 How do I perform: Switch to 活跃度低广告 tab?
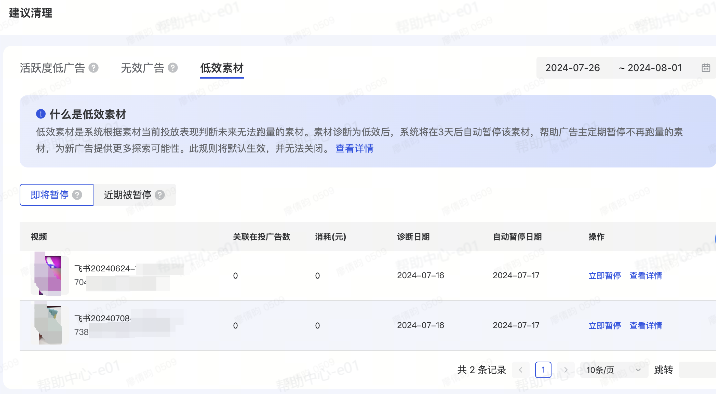coord(53,68)
